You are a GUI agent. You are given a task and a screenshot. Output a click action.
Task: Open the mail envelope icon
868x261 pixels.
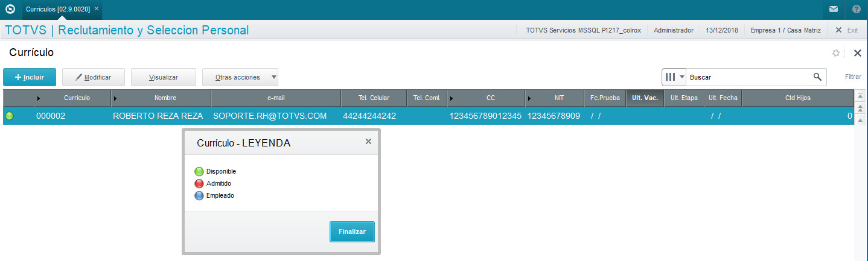pyautogui.click(x=834, y=9)
